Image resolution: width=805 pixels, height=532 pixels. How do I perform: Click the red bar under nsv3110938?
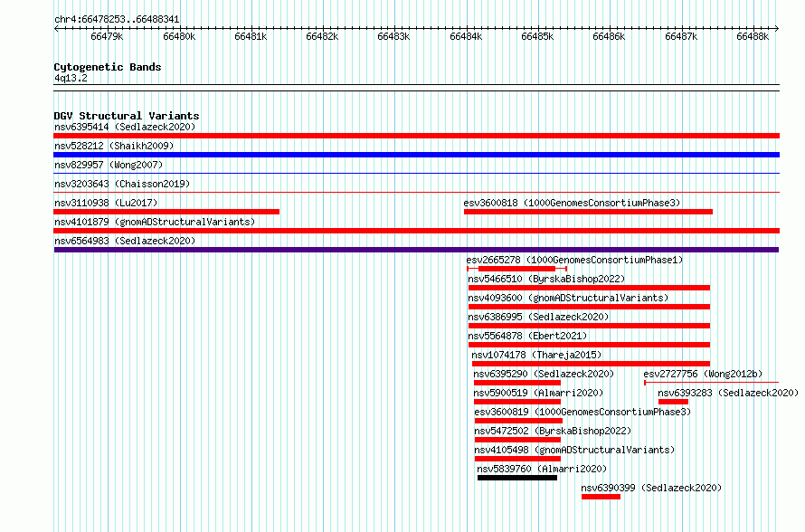click(x=166, y=212)
